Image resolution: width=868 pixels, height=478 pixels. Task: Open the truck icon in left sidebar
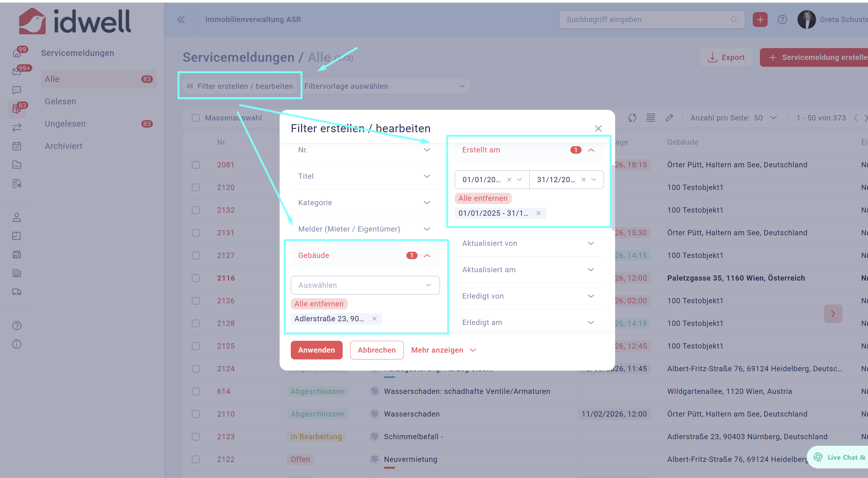click(x=16, y=292)
